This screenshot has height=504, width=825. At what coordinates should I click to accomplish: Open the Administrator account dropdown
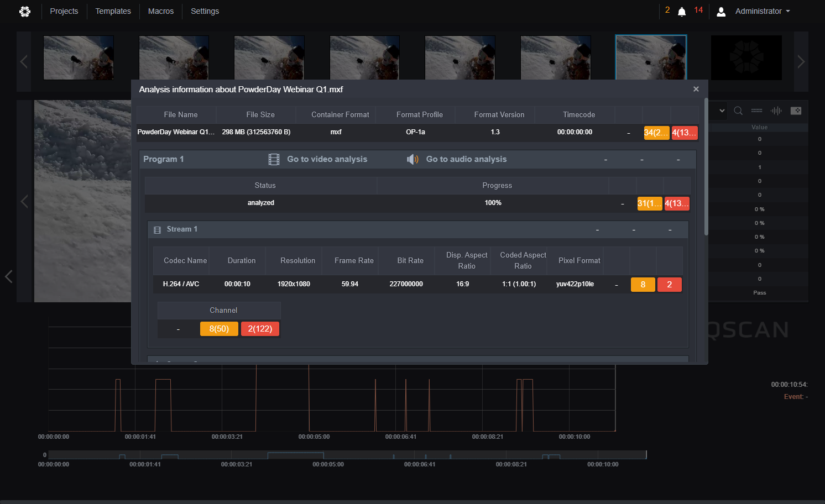[763, 11]
